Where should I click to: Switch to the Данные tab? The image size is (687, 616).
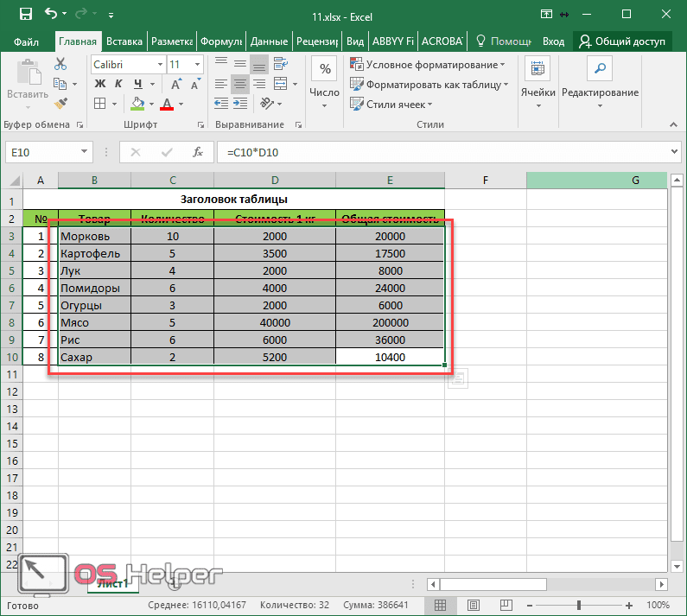[x=269, y=41]
